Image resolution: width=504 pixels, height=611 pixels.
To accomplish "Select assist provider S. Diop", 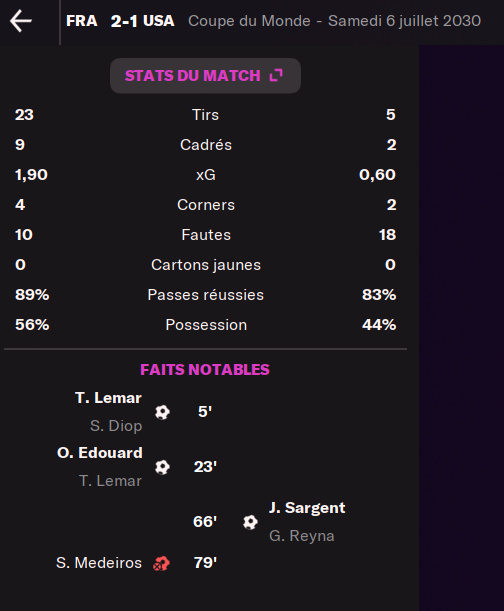I will 116,426.
